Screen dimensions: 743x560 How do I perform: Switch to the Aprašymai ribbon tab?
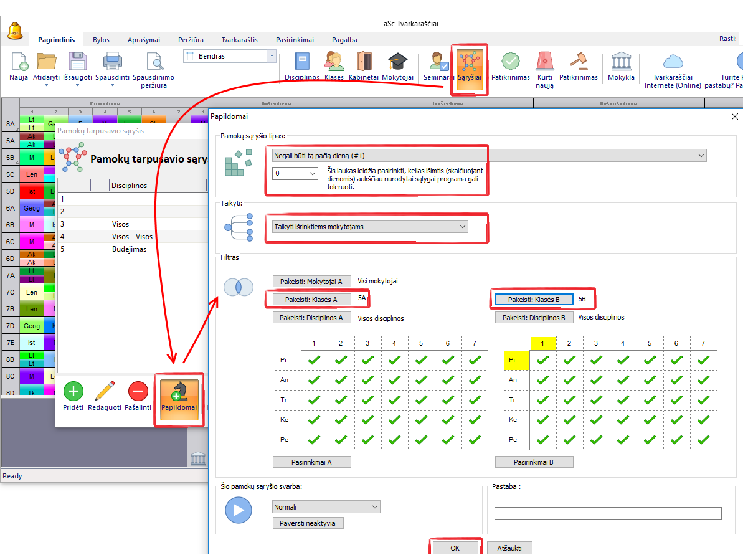[143, 40]
